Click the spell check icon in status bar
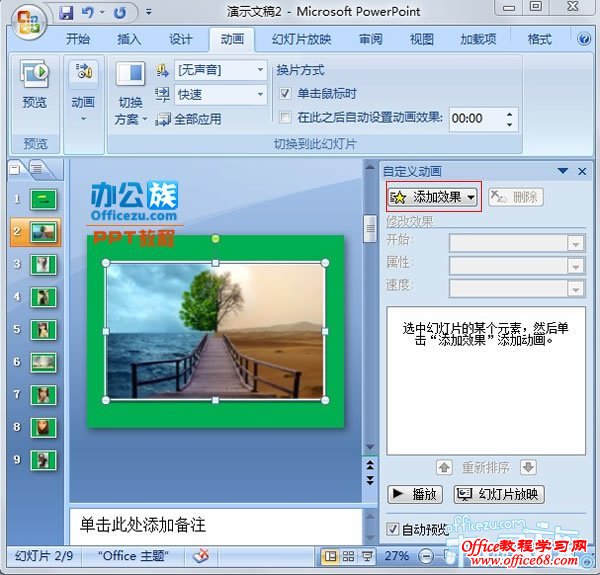This screenshot has height=575, width=600. (201, 555)
